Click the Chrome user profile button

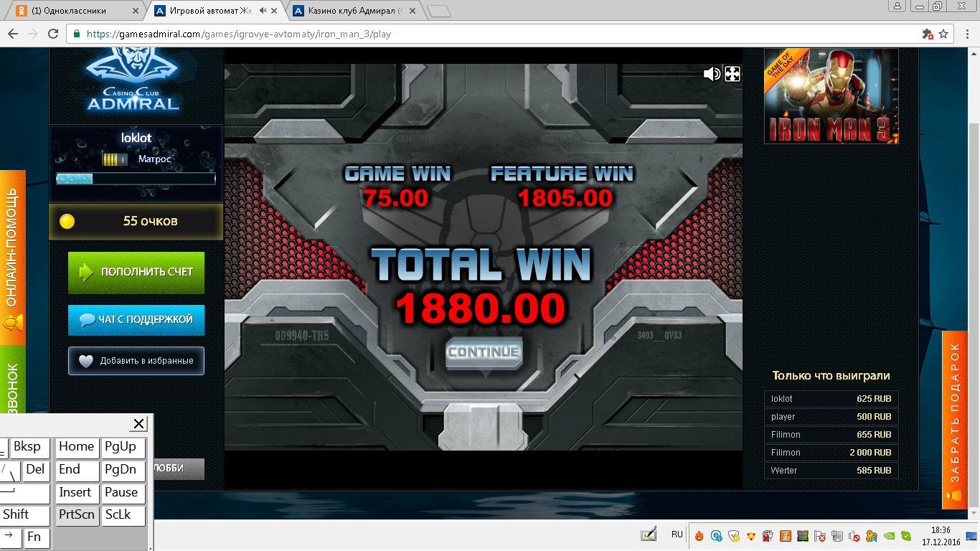coord(897,6)
